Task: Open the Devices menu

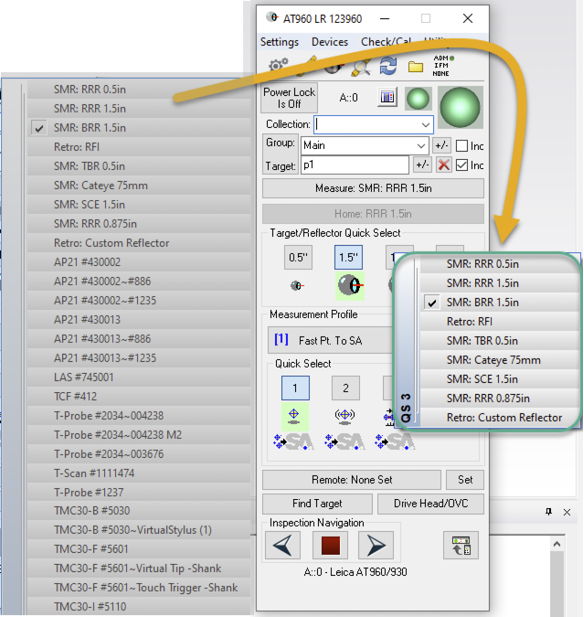Action: pyautogui.click(x=330, y=42)
